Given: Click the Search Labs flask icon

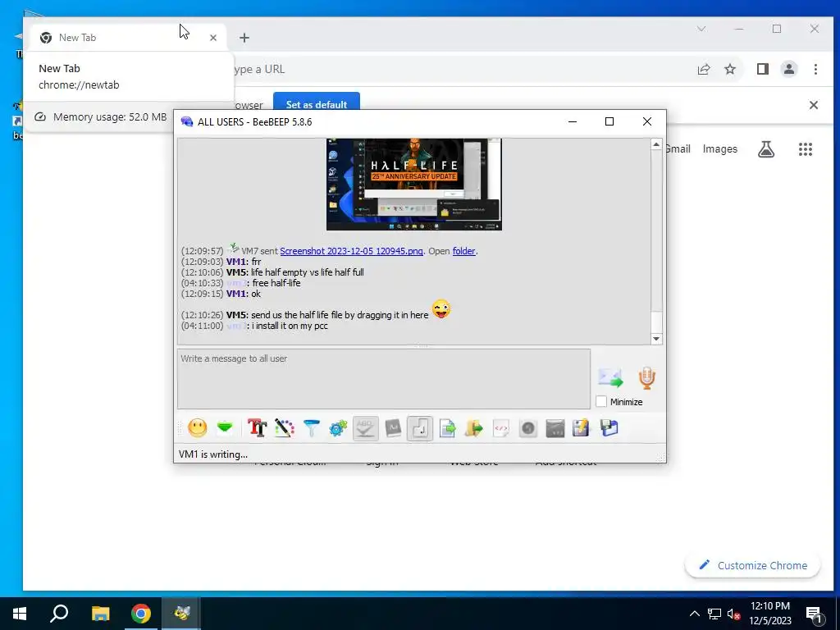Looking at the screenshot, I should 766,149.
